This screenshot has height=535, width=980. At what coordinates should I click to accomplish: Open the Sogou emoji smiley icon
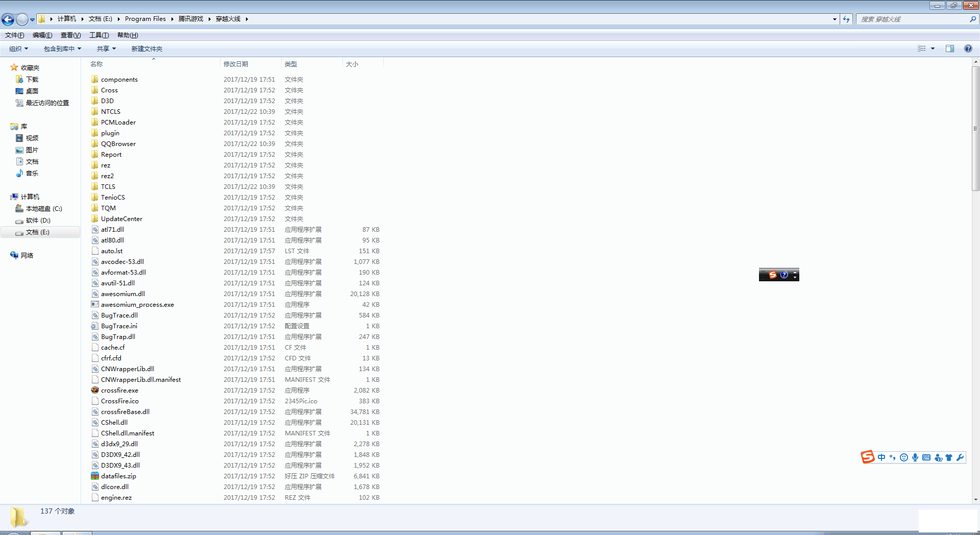tap(904, 457)
